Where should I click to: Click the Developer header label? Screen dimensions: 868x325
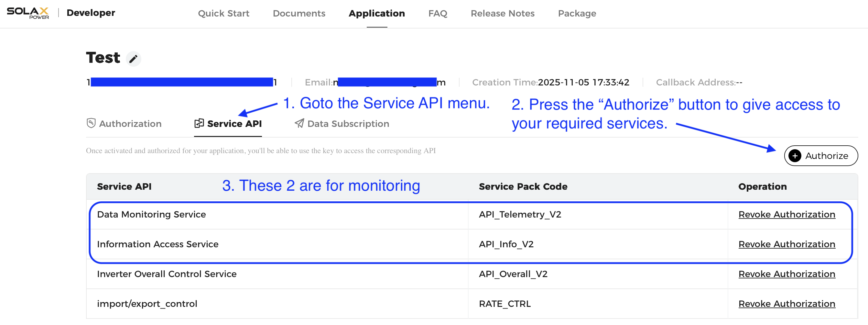click(x=91, y=13)
